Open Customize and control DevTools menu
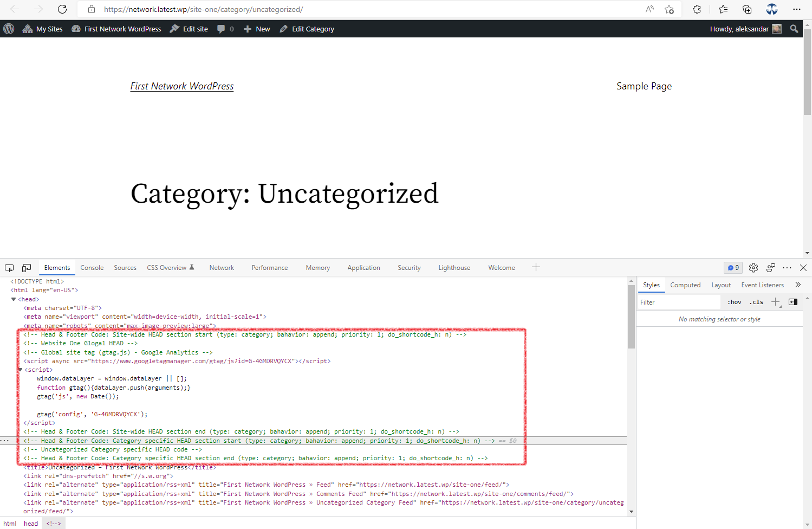The height and width of the screenshot is (529, 812). (x=787, y=268)
